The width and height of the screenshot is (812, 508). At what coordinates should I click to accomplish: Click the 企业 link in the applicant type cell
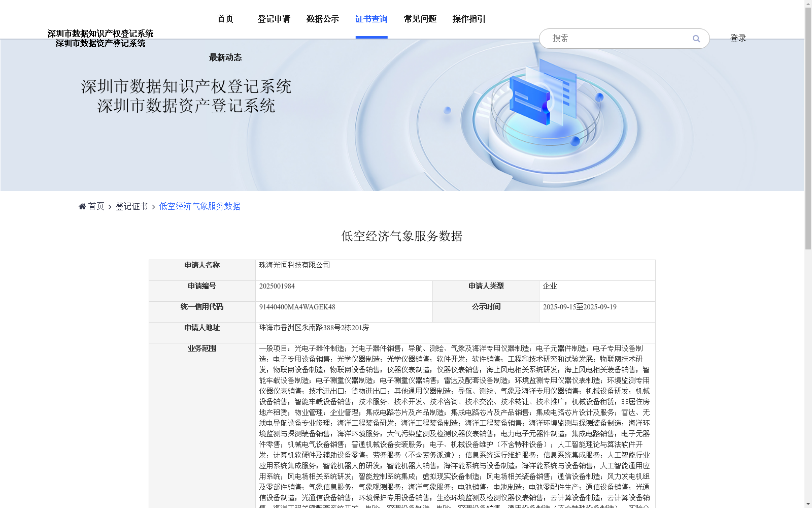coord(551,285)
